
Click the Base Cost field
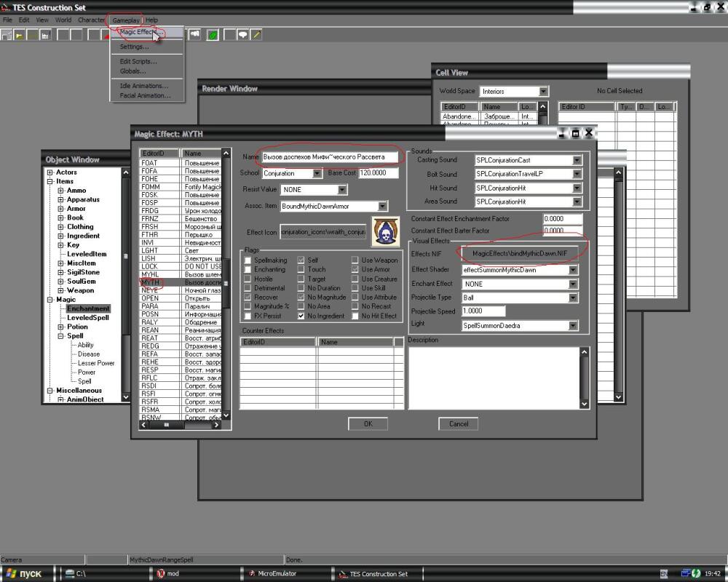(379, 172)
